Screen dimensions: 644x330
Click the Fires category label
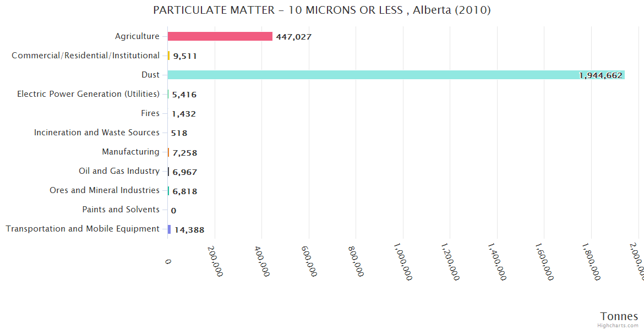[150, 113]
